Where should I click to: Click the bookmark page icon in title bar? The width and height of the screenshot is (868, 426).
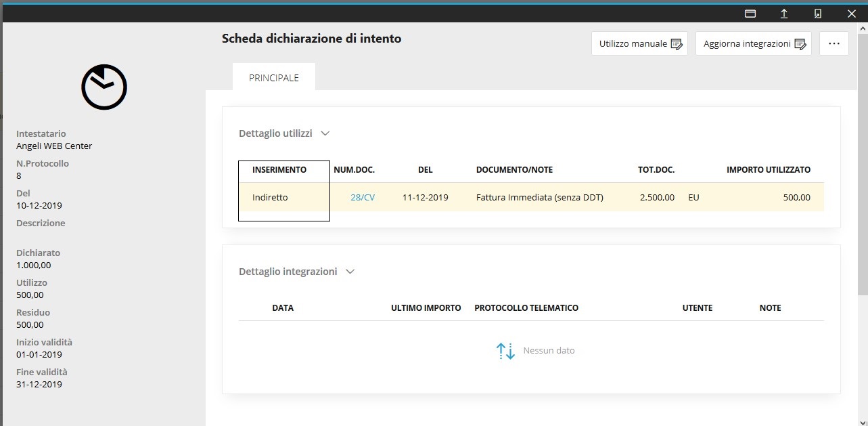point(817,14)
